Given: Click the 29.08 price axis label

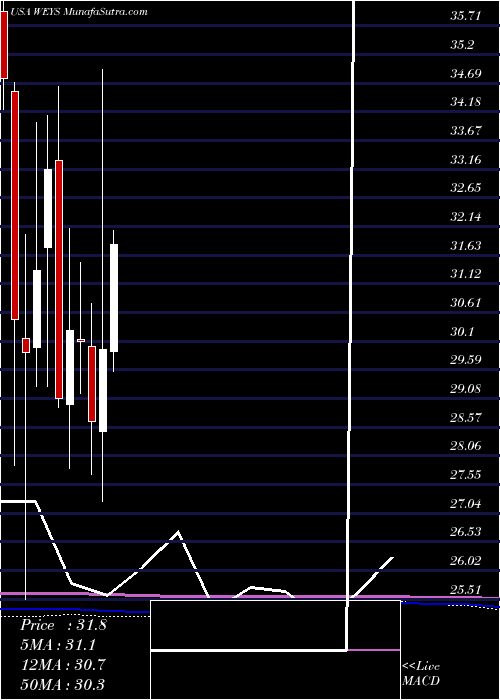Looking at the screenshot, I should [466, 389].
